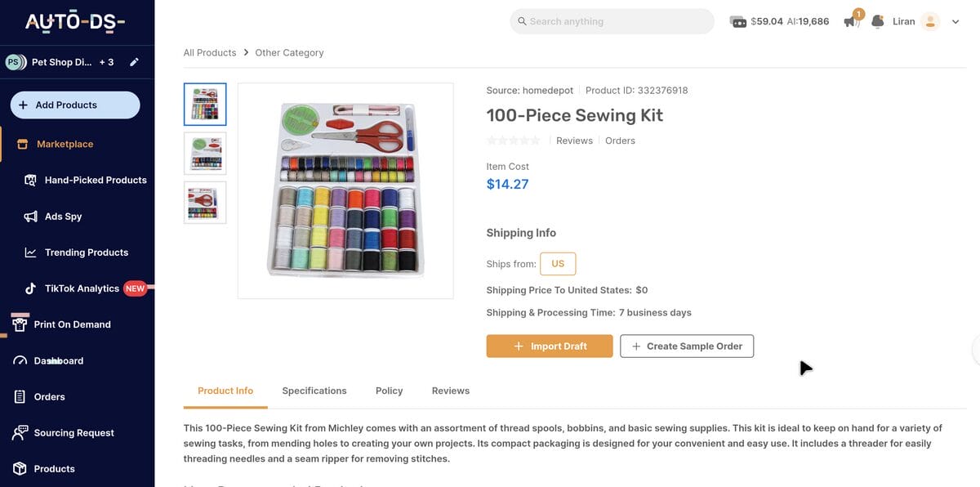Image resolution: width=980 pixels, height=487 pixels.
Task: Expand the account menu chevron
Action: coord(955,20)
